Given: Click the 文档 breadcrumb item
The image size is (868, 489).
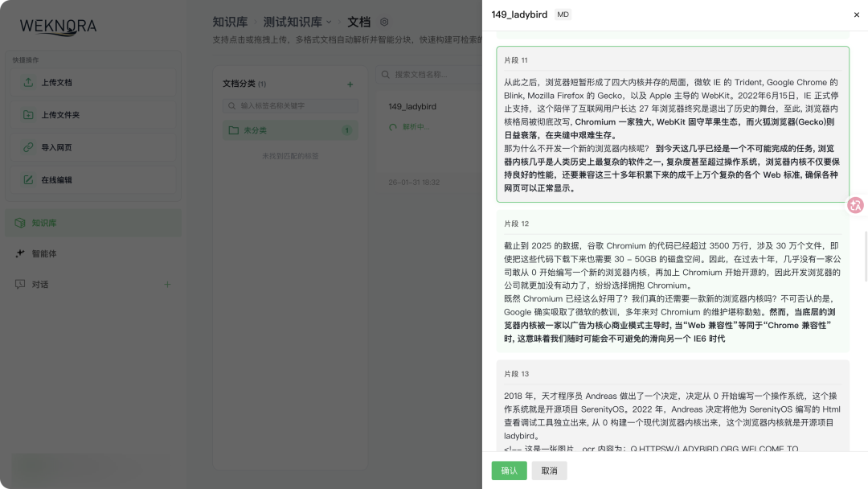Looking at the screenshot, I should pyautogui.click(x=358, y=23).
